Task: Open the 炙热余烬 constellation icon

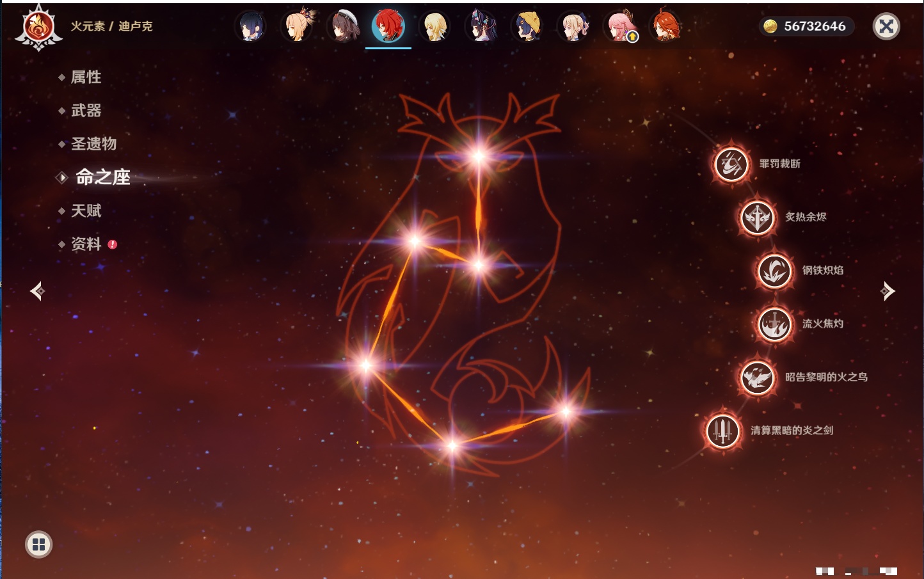Action: (x=758, y=218)
